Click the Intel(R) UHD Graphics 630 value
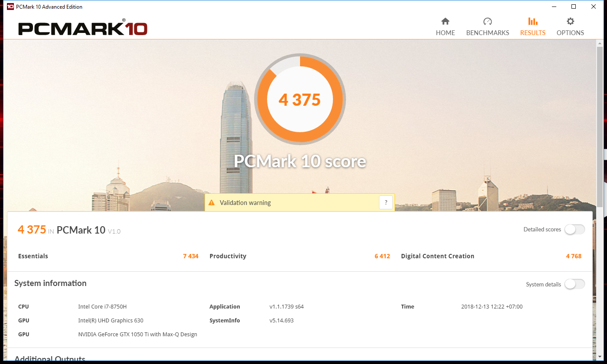Image resolution: width=607 pixels, height=364 pixels. pyautogui.click(x=111, y=321)
